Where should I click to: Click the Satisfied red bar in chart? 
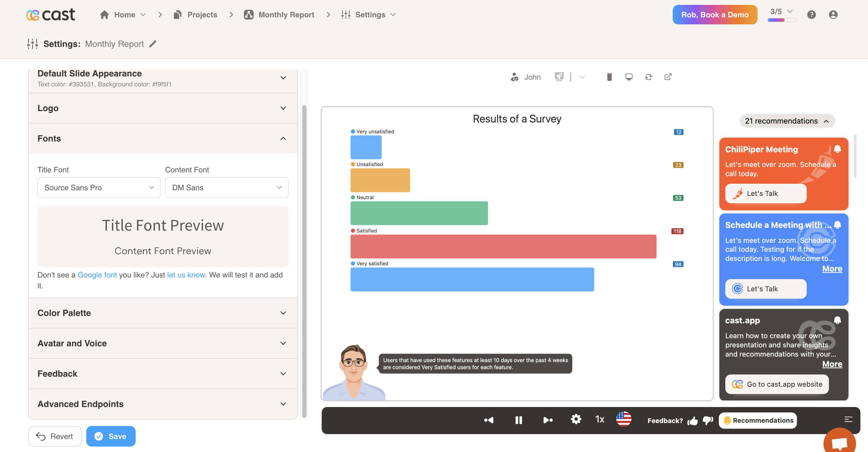tap(503, 246)
